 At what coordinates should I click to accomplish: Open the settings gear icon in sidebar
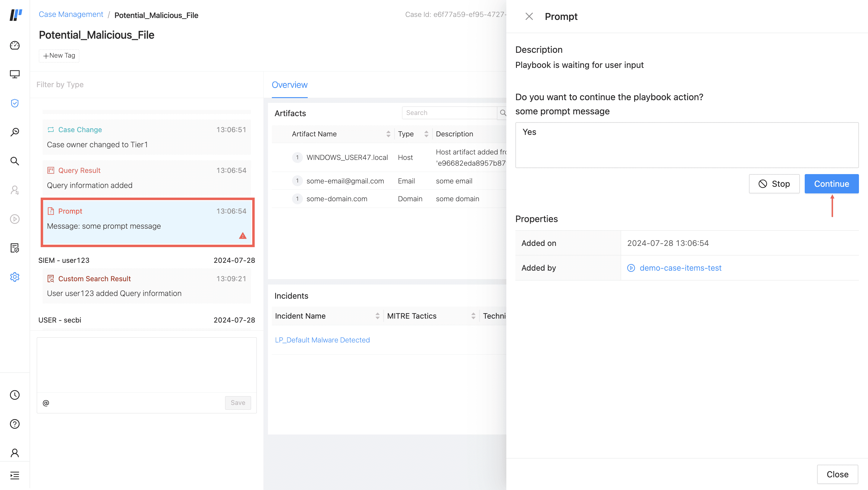click(x=15, y=277)
